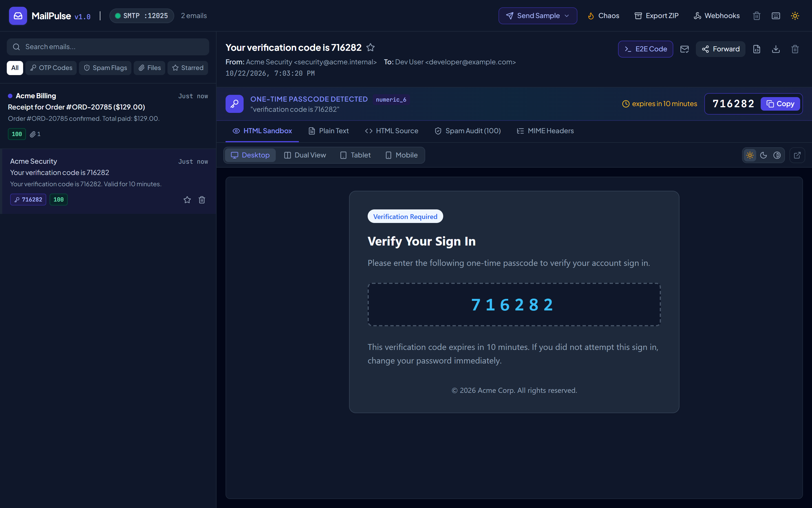The height and width of the screenshot is (508, 812).
Task: Select dark preview mode moon icon
Action: (x=763, y=155)
